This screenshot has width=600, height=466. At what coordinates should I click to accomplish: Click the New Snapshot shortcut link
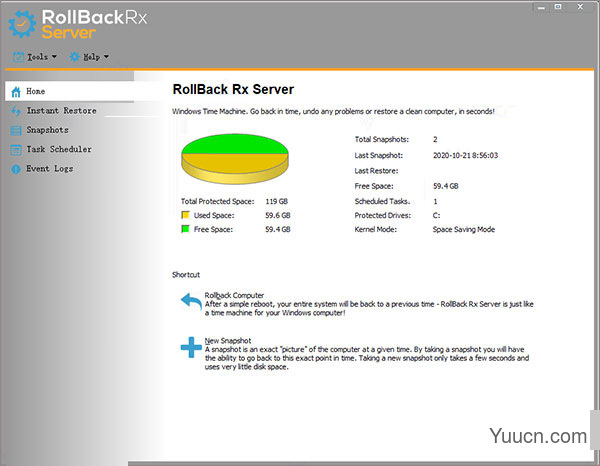click(x=228, y=341)
